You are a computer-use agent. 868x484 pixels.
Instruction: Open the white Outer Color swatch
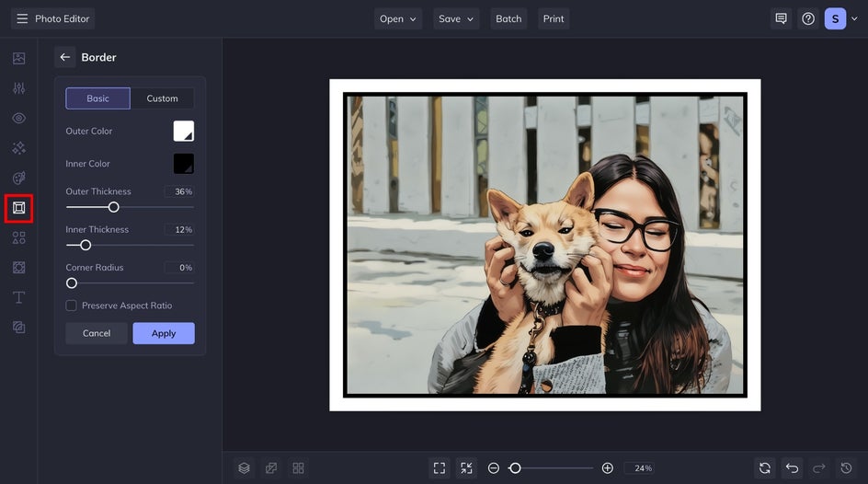point(184,132)
